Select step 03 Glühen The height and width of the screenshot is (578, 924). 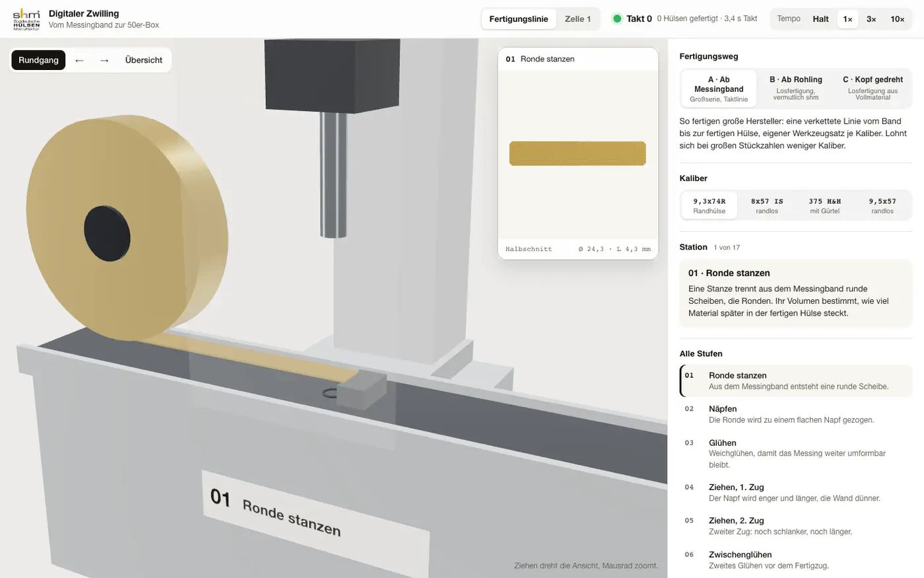(x=796, y=453)
